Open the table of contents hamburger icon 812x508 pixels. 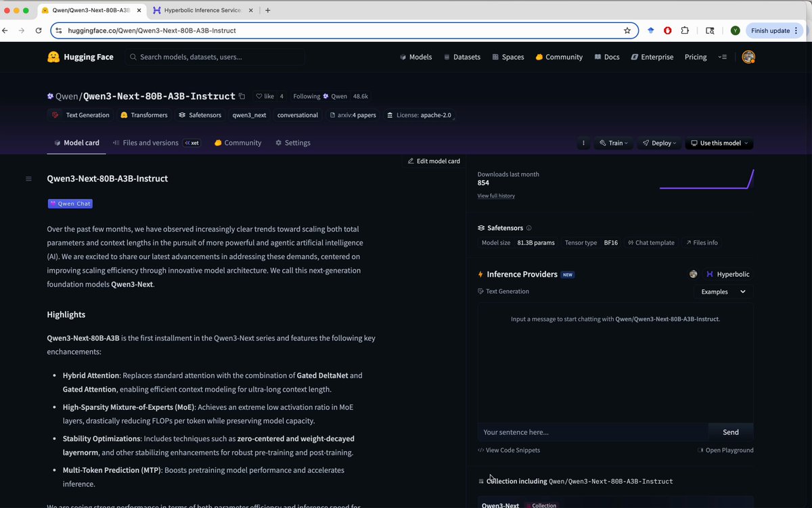[28, 179]
